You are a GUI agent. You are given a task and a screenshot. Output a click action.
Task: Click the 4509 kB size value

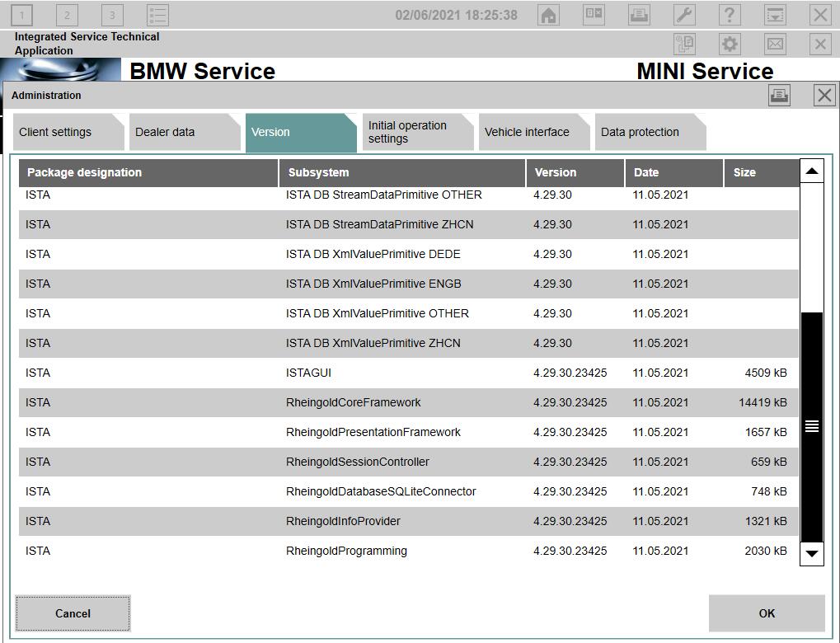click(766, 373)
